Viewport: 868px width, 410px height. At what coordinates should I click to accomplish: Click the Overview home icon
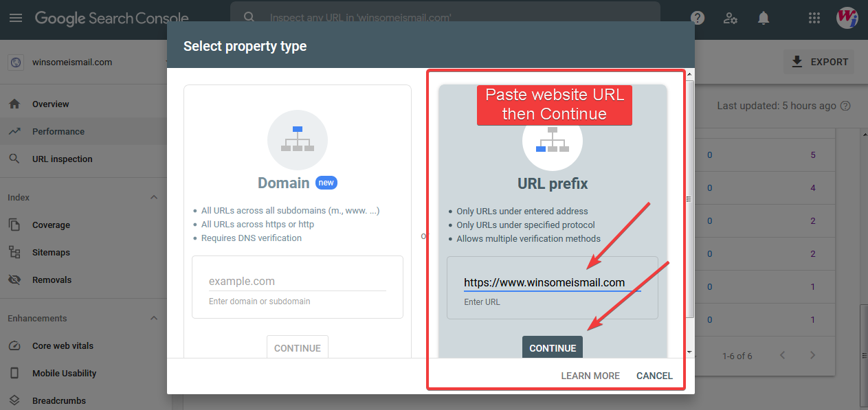[14, 104]
